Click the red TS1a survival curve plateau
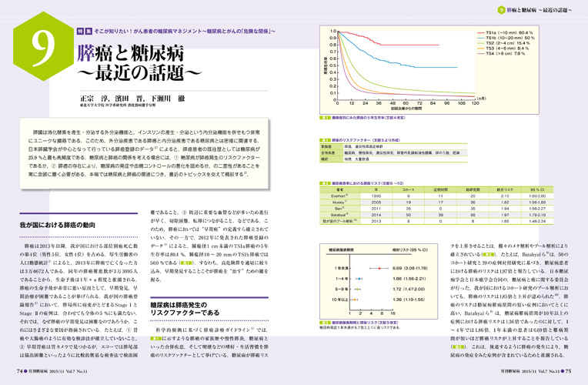Image resolution: width=588 pixels, height=385 pixels. 409,45
